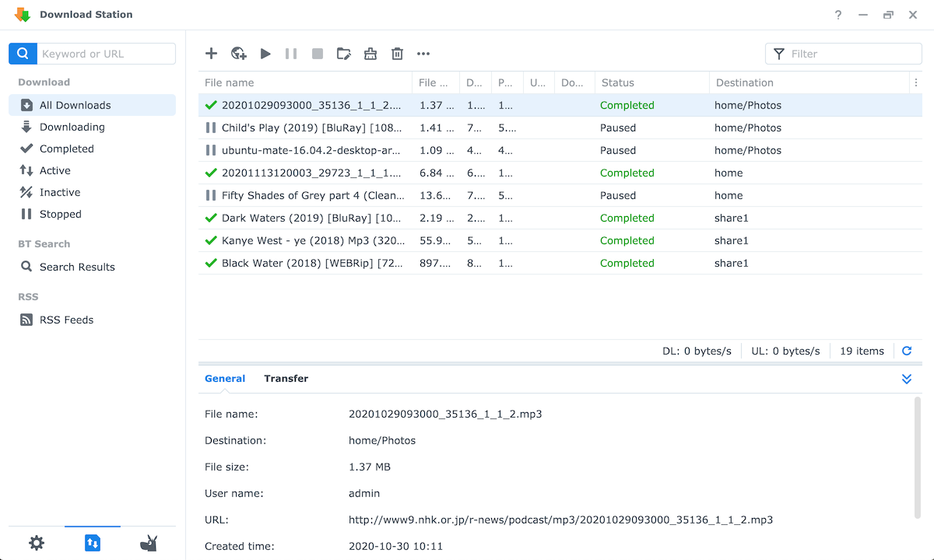The width and height of the screenshot is (934, 560).
Task: Click the trash delete icon in toolbar
Action: (x=397, y=54)
